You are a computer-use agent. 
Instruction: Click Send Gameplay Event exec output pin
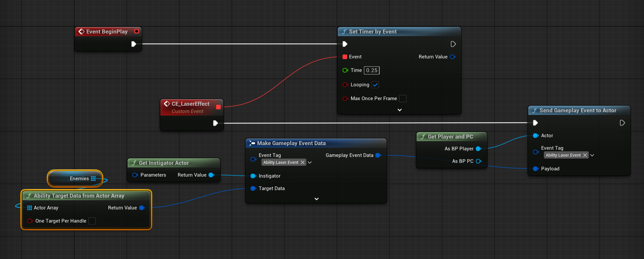point(622,123)
